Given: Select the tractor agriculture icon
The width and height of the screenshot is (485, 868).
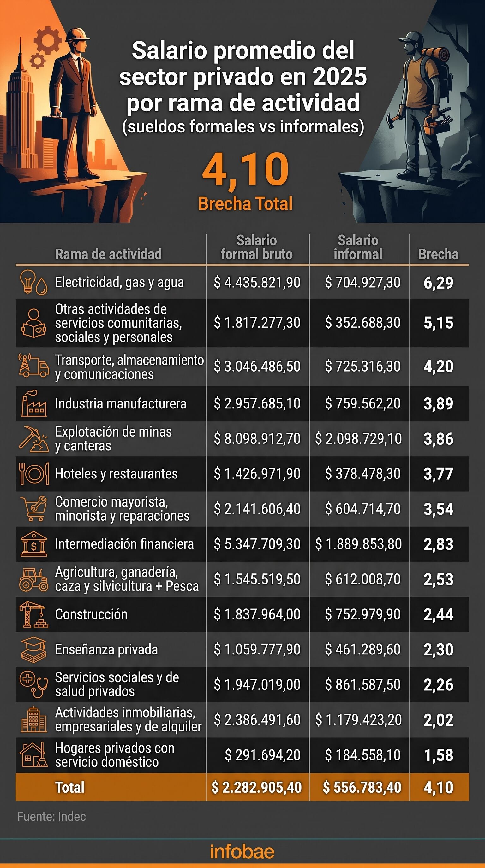Looking at the screenshot, I should point(33,579).
